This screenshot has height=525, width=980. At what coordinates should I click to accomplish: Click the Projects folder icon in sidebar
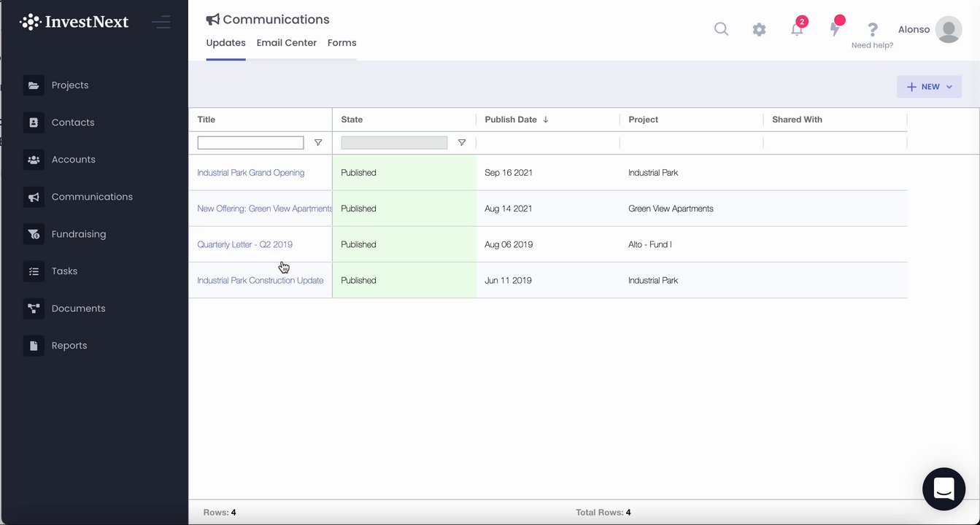(x=34, y=85)
